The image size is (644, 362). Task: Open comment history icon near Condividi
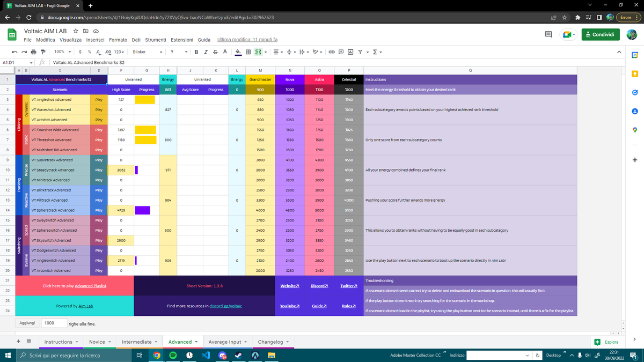coord(548,34)
